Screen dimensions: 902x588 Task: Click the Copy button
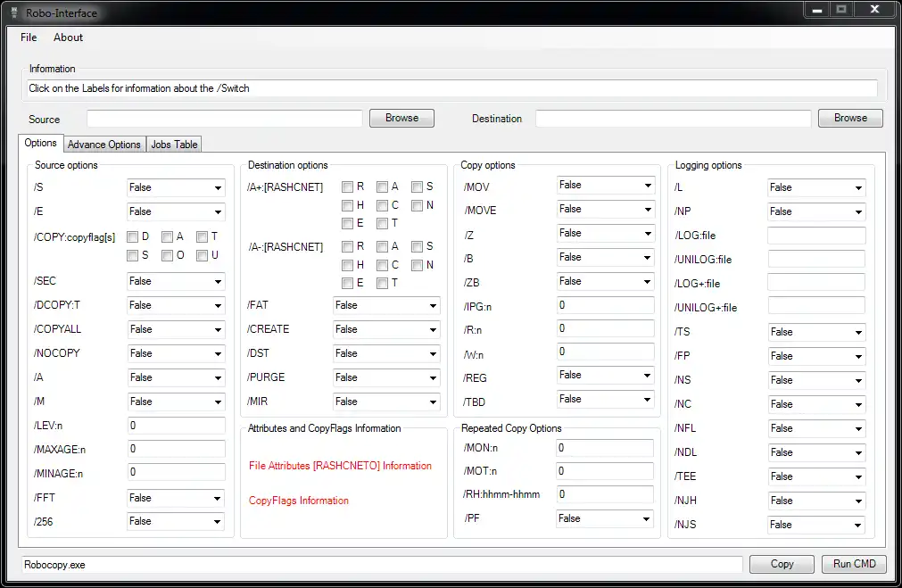click(x=782, y=564)
